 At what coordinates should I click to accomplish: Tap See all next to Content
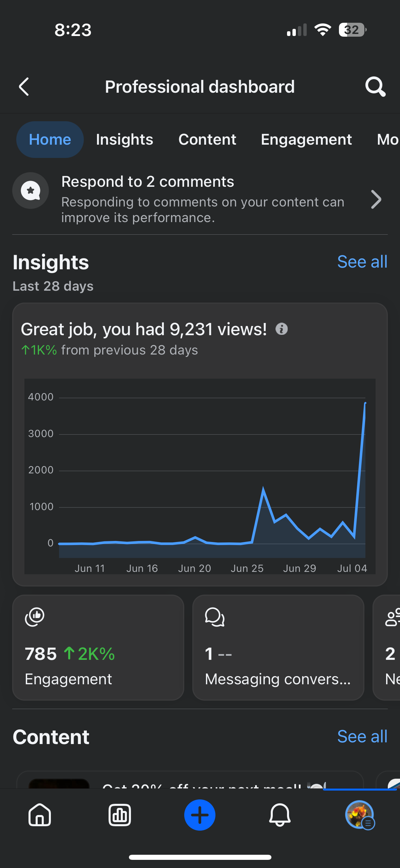point(362,737)
